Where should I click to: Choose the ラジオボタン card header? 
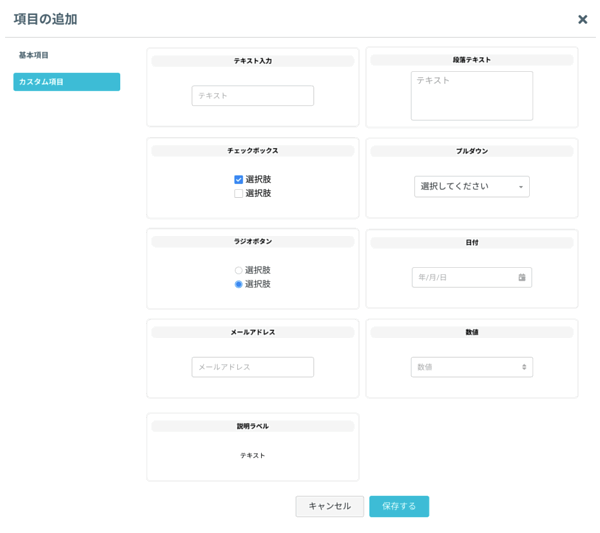[253, 241]
